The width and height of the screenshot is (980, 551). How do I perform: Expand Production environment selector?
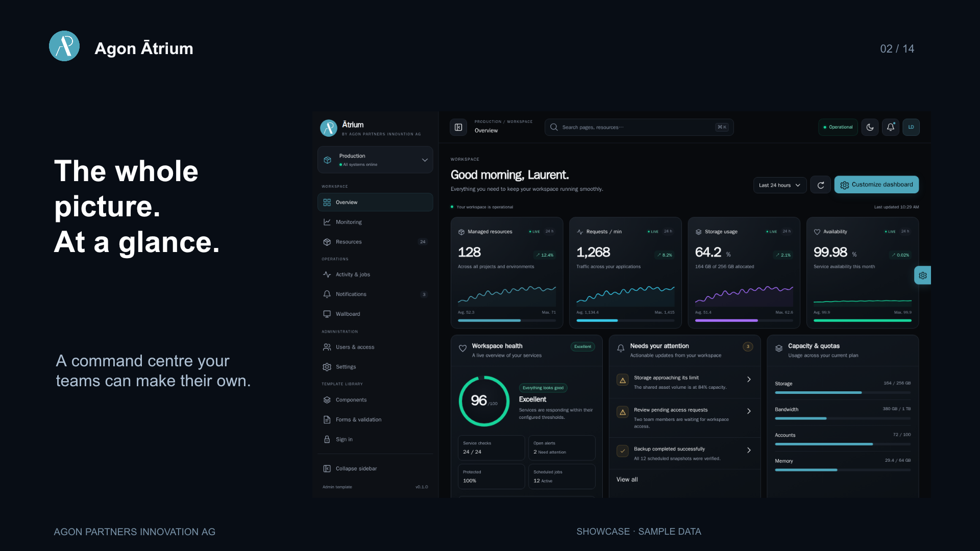coord(375,160)
